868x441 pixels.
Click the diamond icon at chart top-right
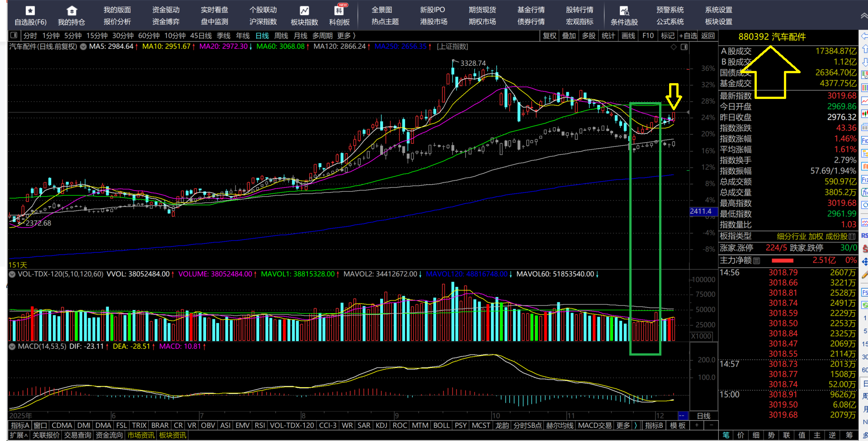click(x=674, y=47)
